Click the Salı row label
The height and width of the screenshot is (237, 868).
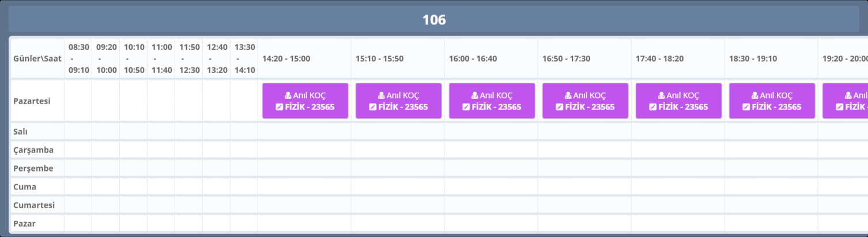[x=21, y=132]
